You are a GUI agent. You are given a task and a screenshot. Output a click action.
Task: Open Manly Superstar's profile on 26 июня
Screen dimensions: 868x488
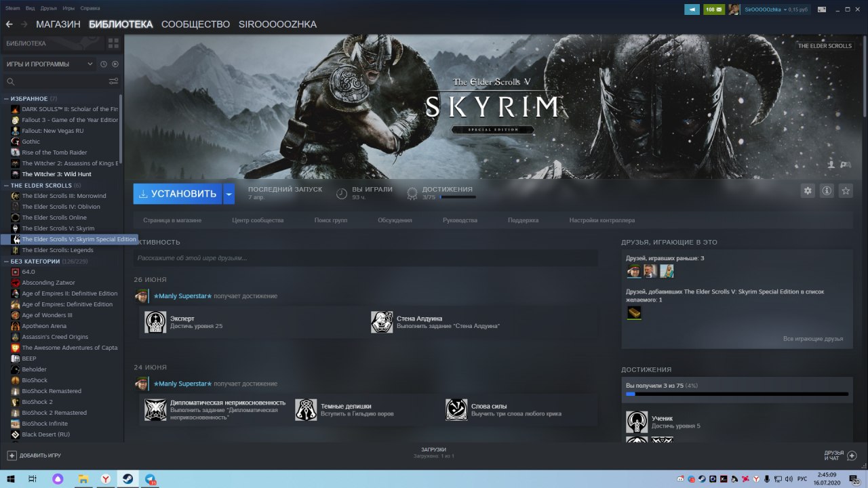click(182, 296)
